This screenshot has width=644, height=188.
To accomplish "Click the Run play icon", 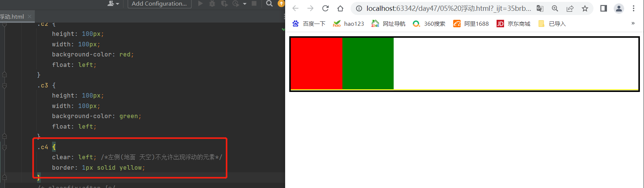I will coord(201,4).
